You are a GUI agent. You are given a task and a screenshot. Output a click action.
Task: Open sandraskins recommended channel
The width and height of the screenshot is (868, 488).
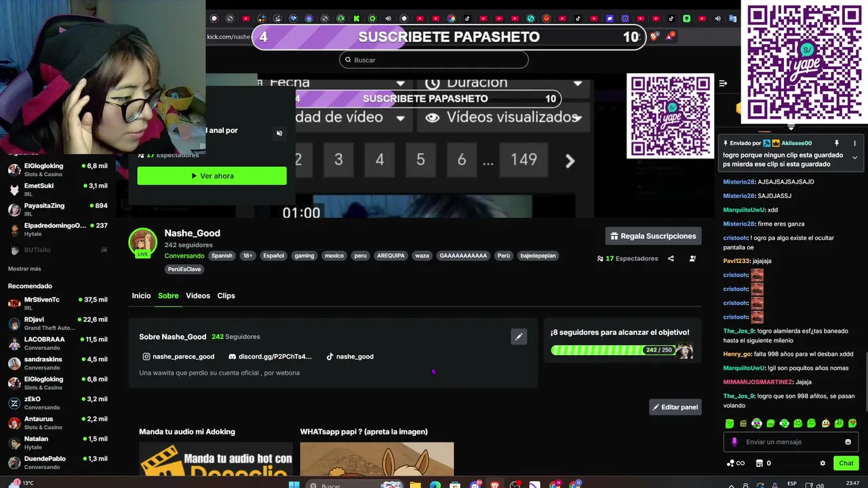pos(58,363)
